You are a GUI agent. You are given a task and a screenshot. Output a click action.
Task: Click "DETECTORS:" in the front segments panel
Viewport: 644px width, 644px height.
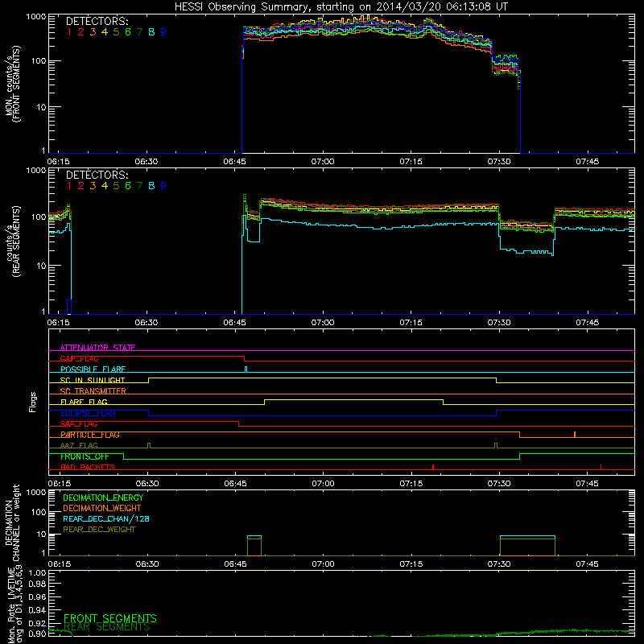tap(97, 21)
